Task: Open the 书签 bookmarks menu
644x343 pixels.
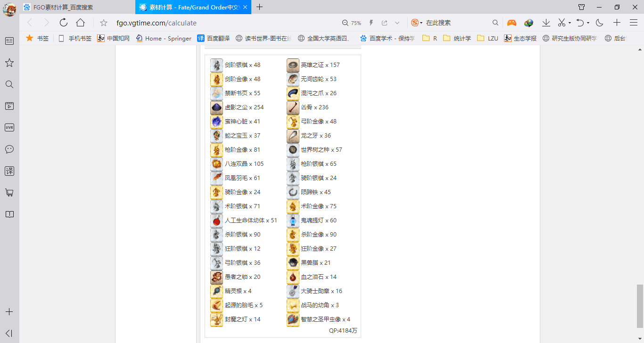Action: [37, 38]
